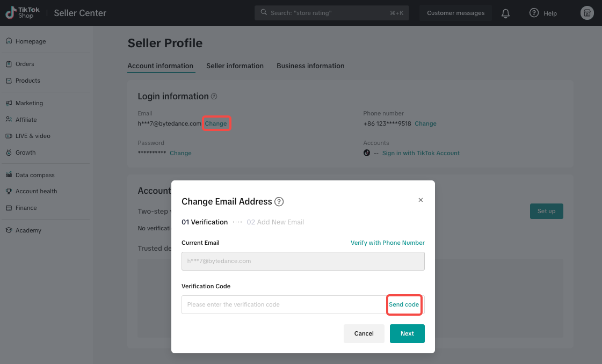
Task: Open the Business information tab
Action: [310, 66]
